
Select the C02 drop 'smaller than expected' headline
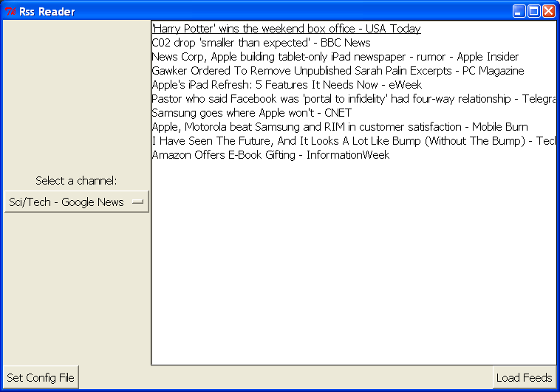[x=261, y=43]
